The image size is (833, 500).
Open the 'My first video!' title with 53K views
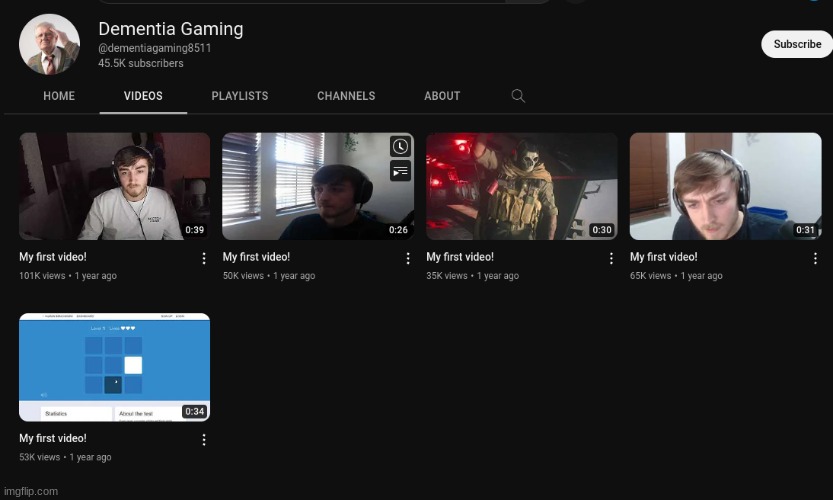coord(53,438)
